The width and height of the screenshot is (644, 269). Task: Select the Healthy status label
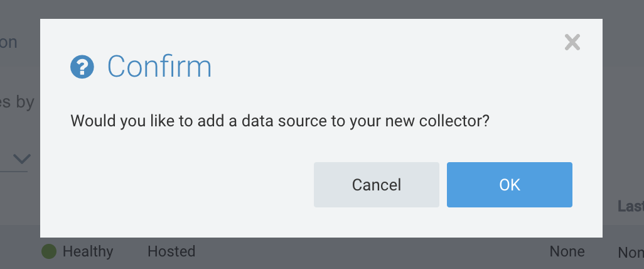(x=88, y=252)
